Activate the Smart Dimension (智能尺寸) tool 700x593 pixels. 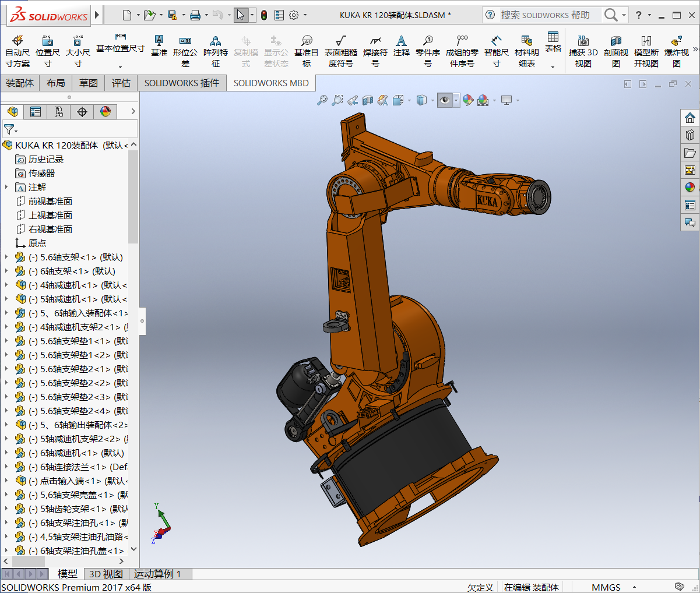tap(497, 51)
